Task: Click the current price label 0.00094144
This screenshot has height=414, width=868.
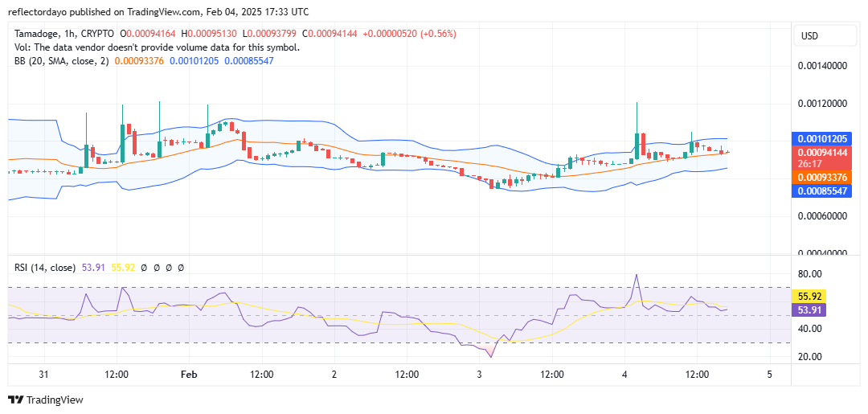Action: [x=822, y=153]
